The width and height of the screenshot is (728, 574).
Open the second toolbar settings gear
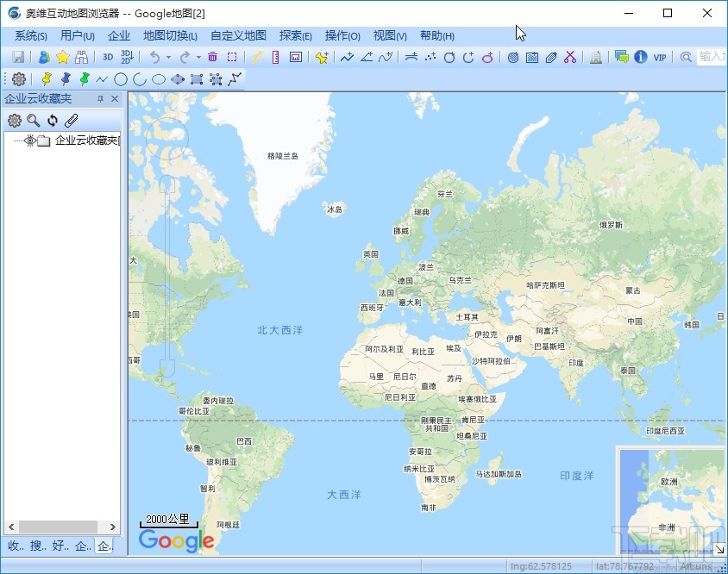coord(19,79)
